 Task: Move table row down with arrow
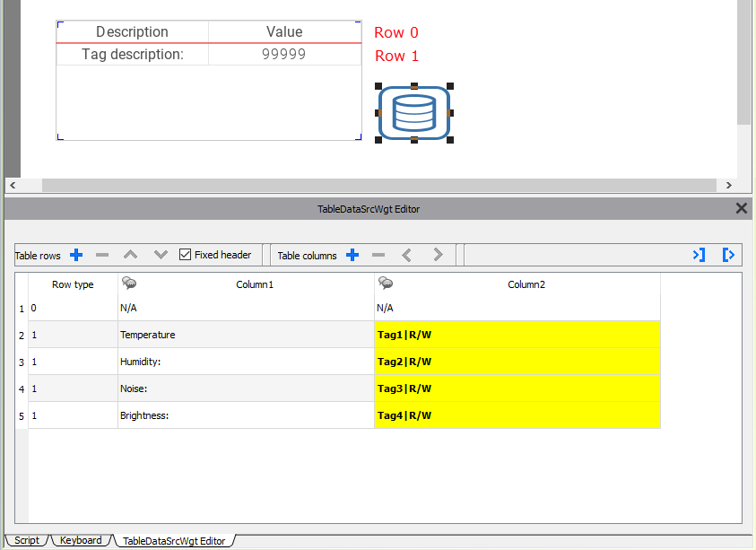pos(161,256)
